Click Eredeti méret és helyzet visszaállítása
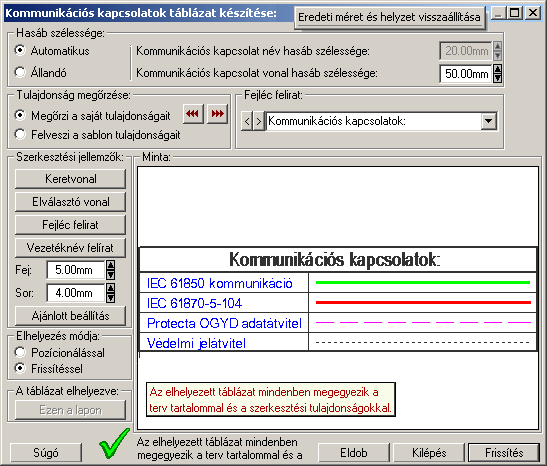The image size is (547, 466). pos(389,17)
